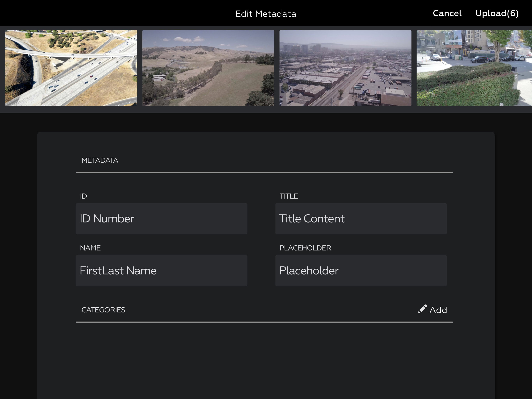Select the industrial city aerial thumbnail
This screenshot has height=399, width=532.
click(x=345, y=68)
